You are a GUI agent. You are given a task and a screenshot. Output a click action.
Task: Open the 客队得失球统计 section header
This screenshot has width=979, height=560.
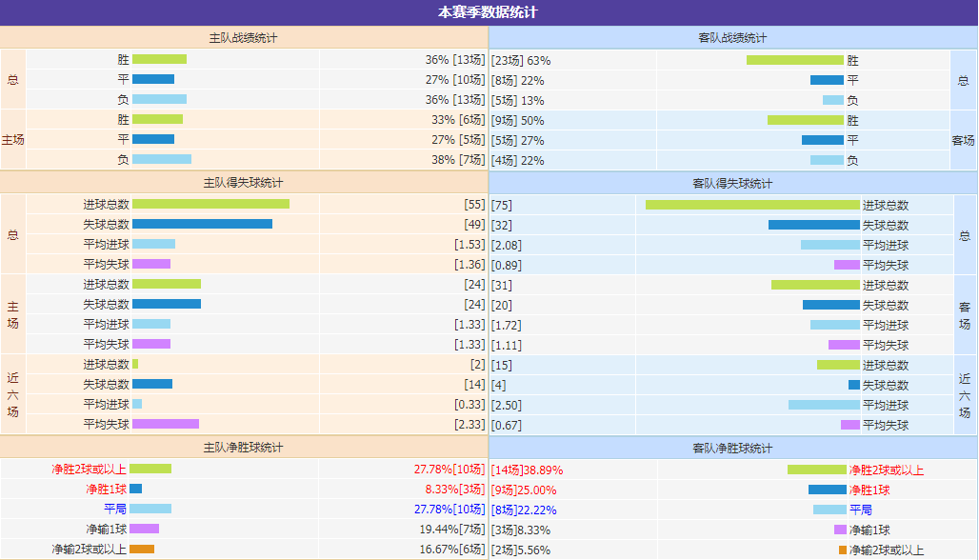[x=732, y=184]
